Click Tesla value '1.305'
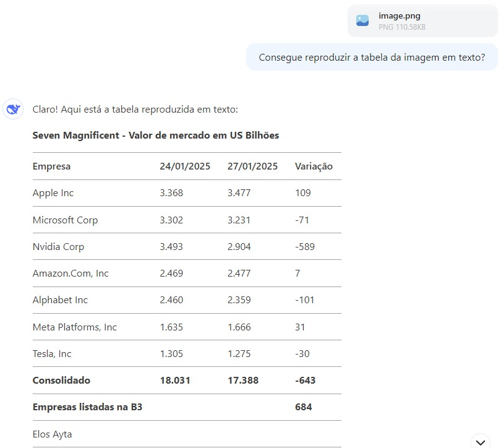The image size is (501, 448). coord(171,354)
